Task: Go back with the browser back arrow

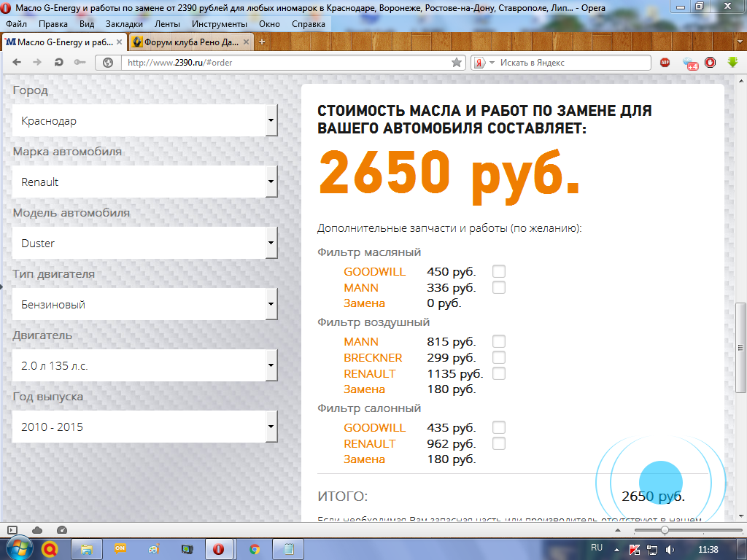Action: click(17, 63)
